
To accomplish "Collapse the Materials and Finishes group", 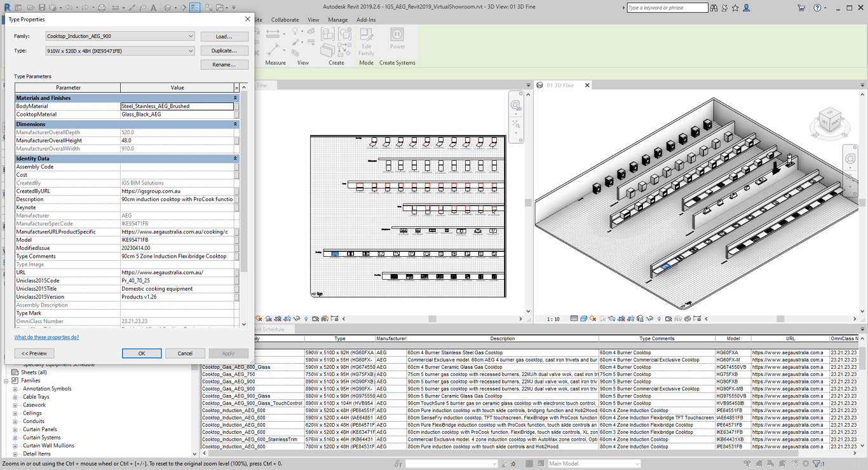I will [x=235, y=98].
